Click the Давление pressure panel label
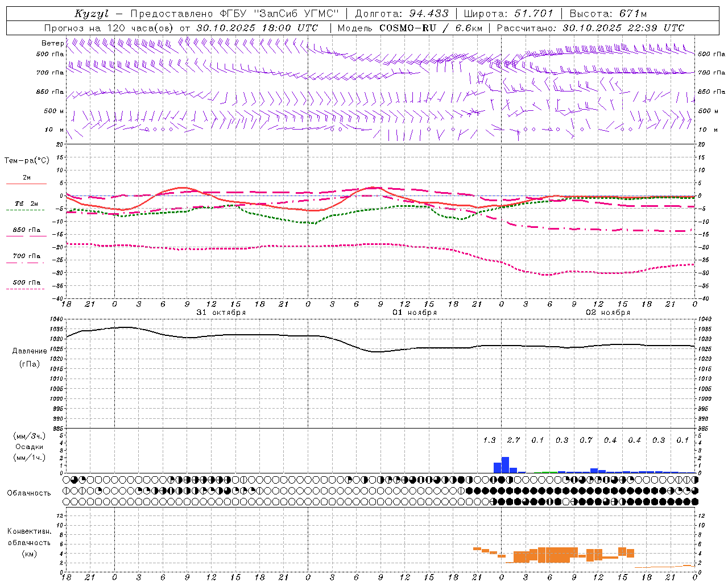The width and height of the screenshot is (728, 582). 30,351
